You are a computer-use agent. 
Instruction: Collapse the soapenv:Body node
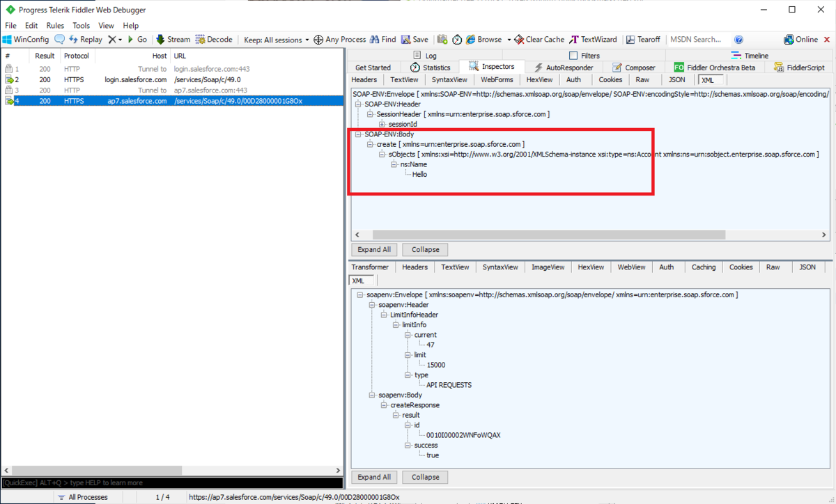[371, 395]
